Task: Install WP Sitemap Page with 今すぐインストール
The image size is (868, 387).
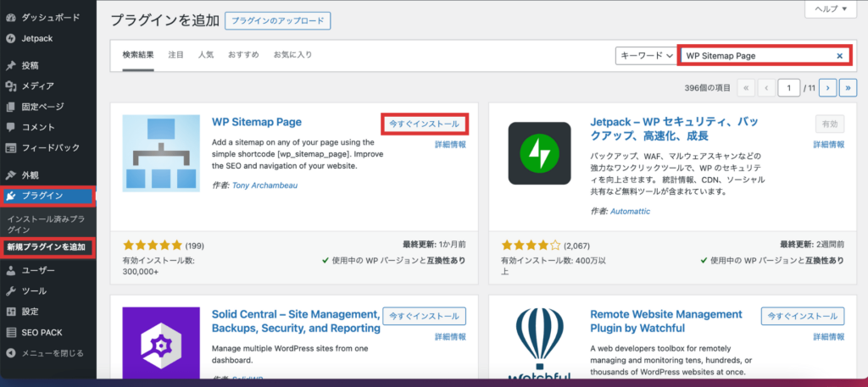Action: coord(424,124)
